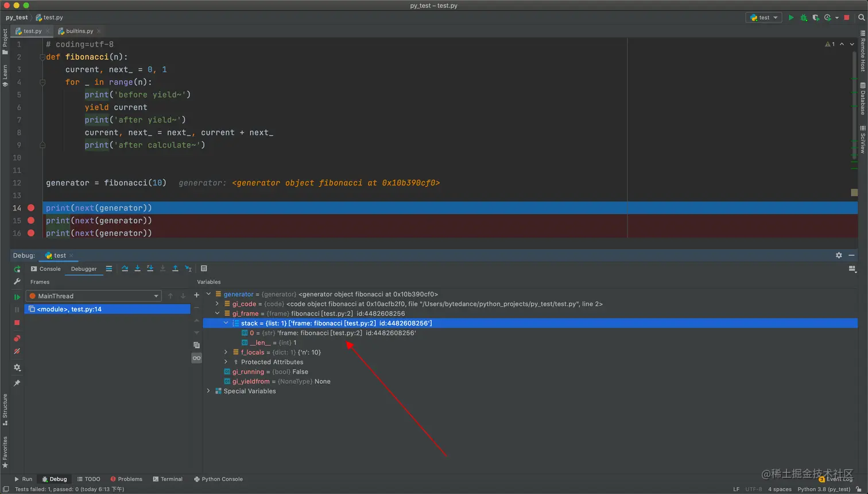Screen dimensions: 868x494
Task: Open the Terminal tool window tab
Action: [168, 479]
